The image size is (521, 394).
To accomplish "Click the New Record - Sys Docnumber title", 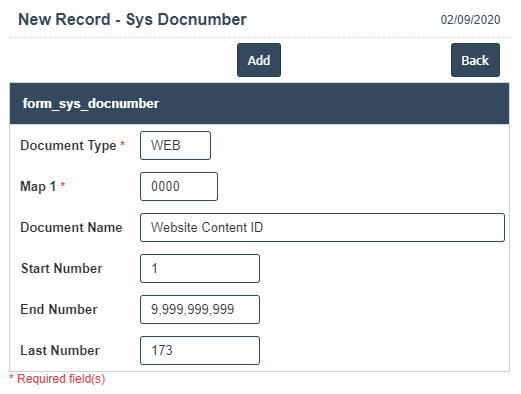I will click(132, 19).
